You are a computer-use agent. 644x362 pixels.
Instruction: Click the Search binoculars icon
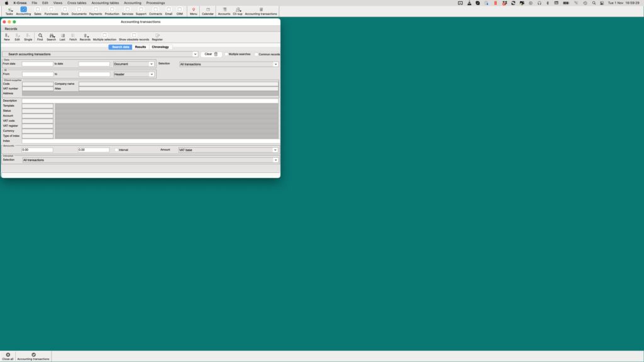[x=52, y=36]
